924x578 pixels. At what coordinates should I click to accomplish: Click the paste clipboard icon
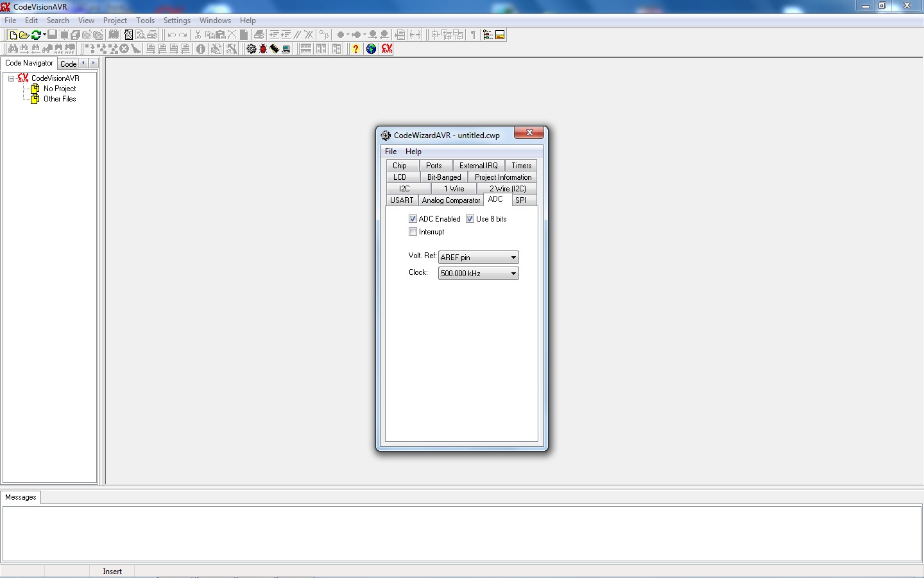(x=220, y=35)
